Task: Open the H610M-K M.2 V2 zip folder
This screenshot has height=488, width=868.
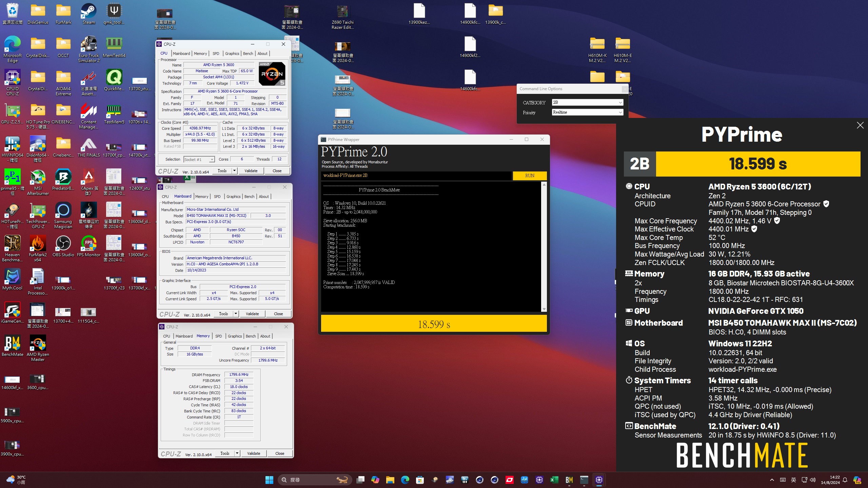Action: pyautogui.click(x=597, y=49)
